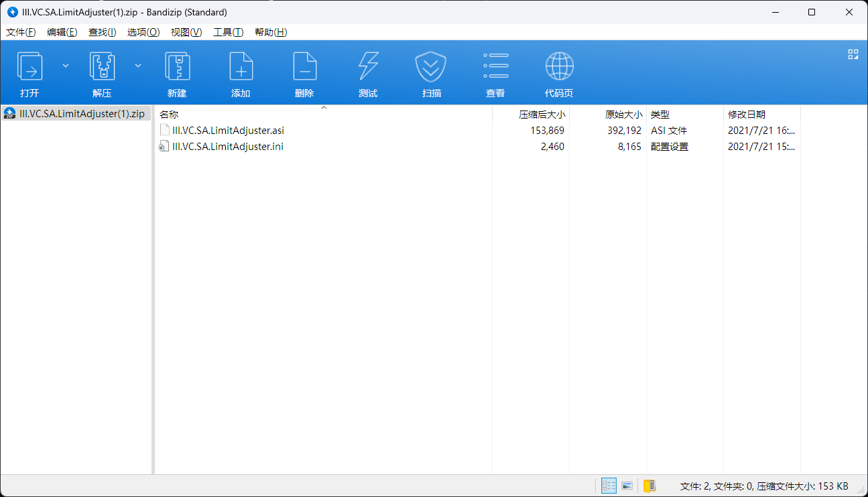The width and height of the screenshot is (868, 497).
Task: Click the Add (添加) file icon
Action: [241, 67]
